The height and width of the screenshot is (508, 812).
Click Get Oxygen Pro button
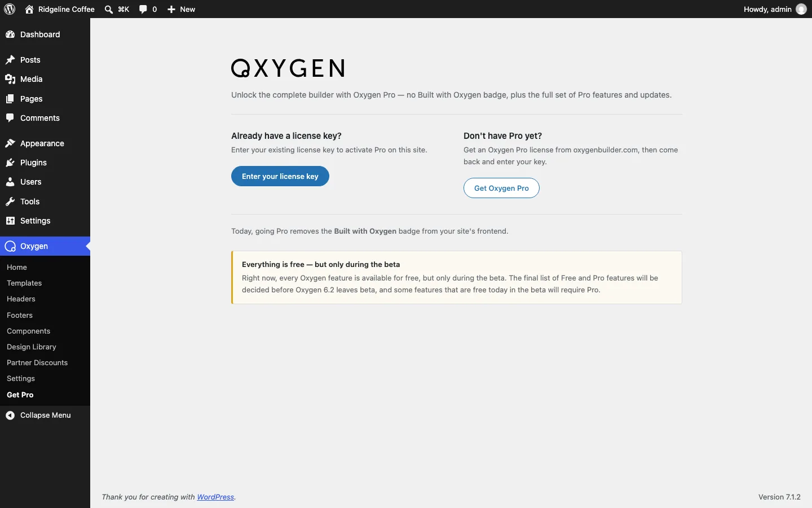point(501,188)
